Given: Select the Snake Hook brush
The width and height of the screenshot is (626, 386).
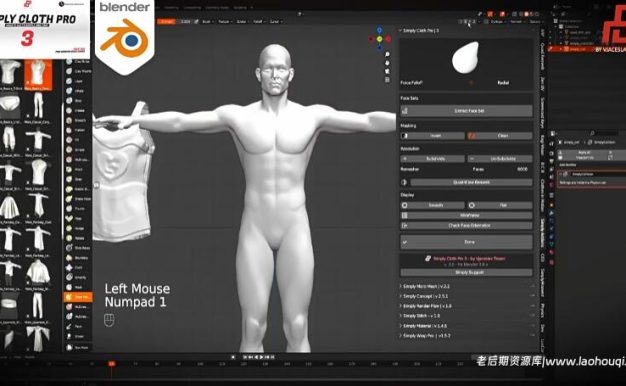Looking at the screenshot, I should point(78,199).
